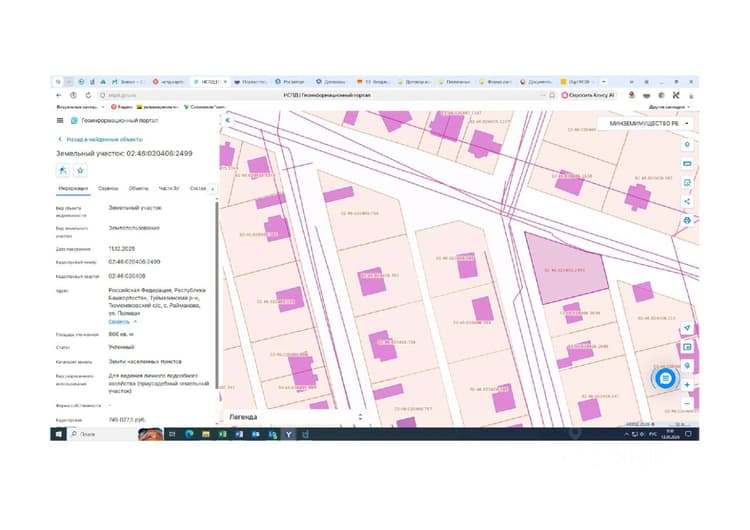This screenshot has height=530, width=750.
Task: Click the crossed-tools extension icon in browser toolbar
Action: click(676, 95)
